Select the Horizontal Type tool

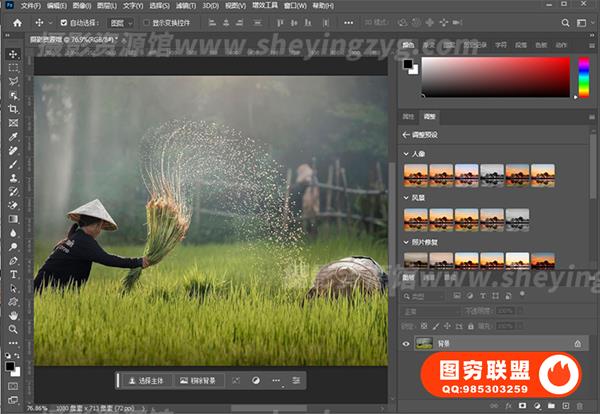(x=13, y=273)
